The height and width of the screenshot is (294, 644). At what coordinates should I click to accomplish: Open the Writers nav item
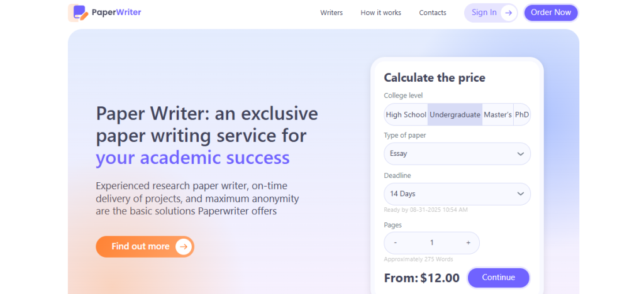(x=331, y=13)
